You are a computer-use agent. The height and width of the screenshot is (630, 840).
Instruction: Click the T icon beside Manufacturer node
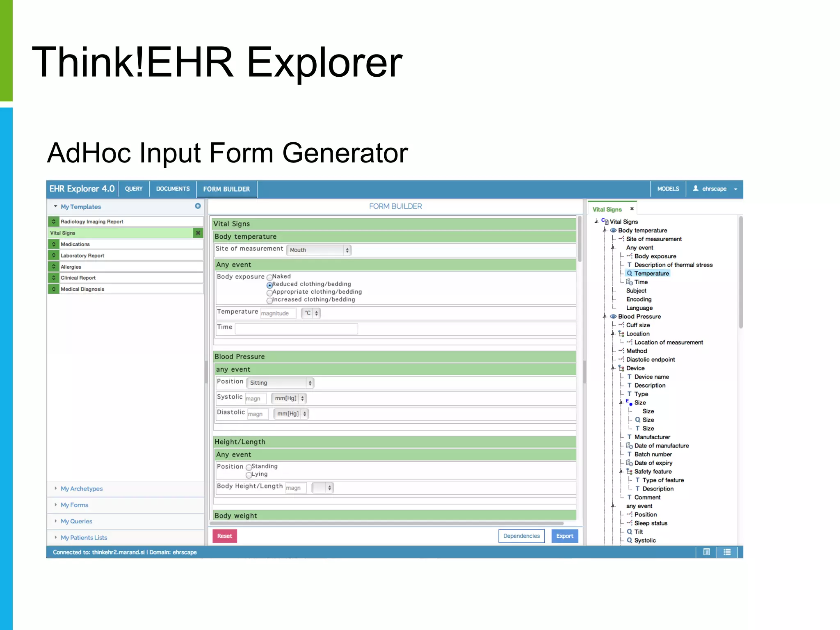click(629, 437)
